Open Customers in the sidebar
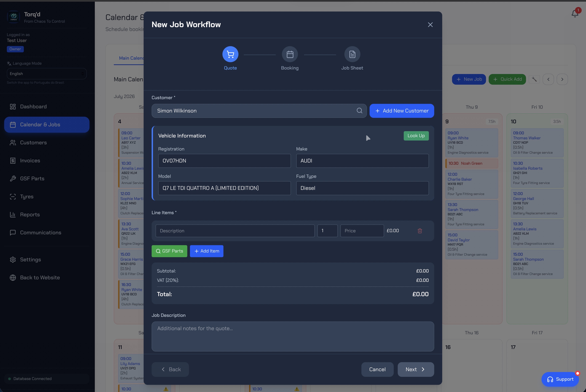 click(x=47, y=143)
